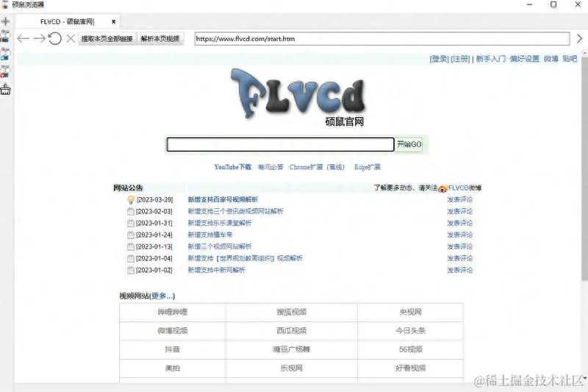
Task: Click the Weibo logo icon beside FLVCD微博
Action: click(443, 188)
